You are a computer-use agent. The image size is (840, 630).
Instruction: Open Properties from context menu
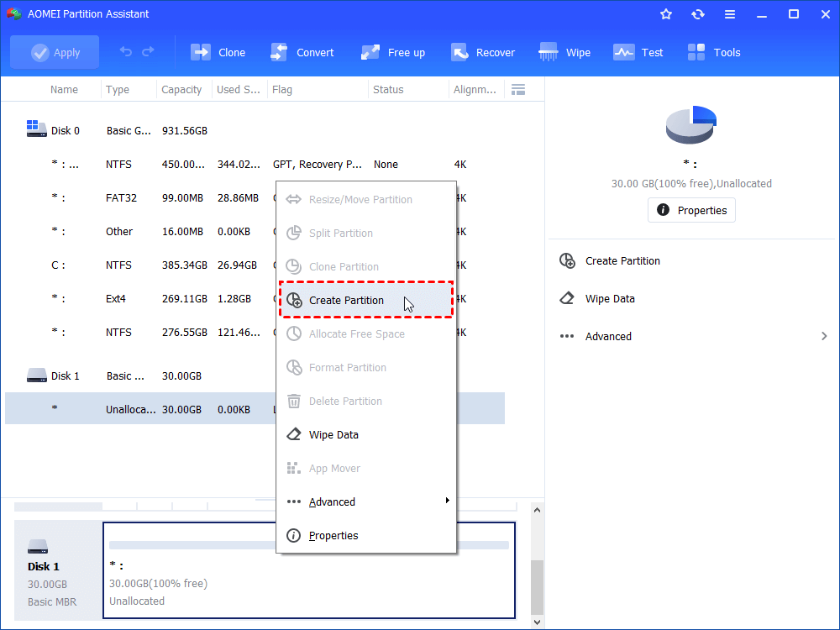pyautogui.click(x=366, y=536)
